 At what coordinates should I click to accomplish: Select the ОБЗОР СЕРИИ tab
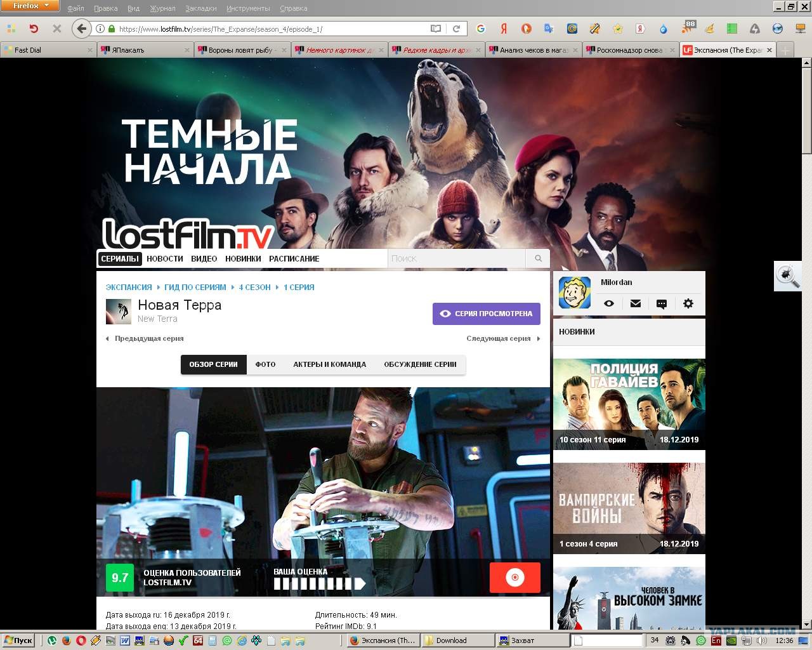pos(214,364)
